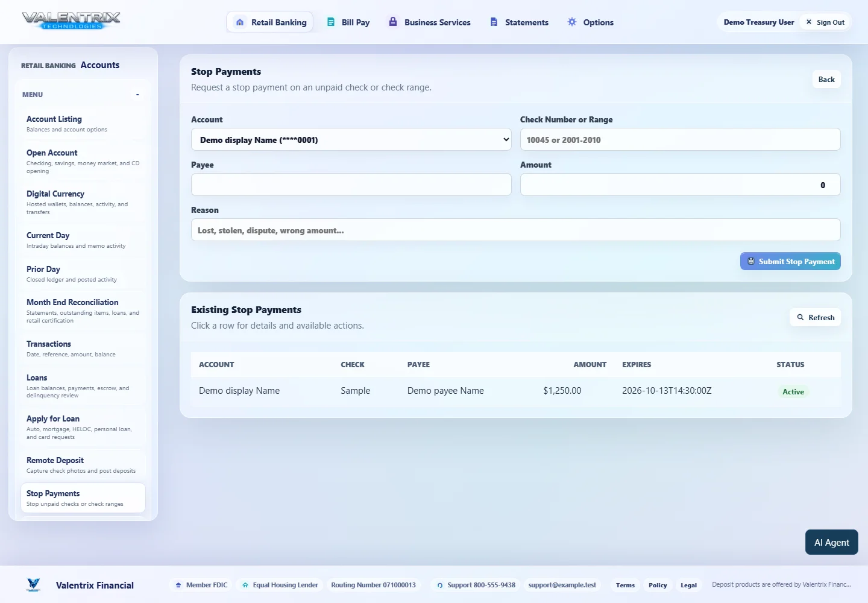Click the Valentrix Financial footer logo

click(x=34, y=585)
